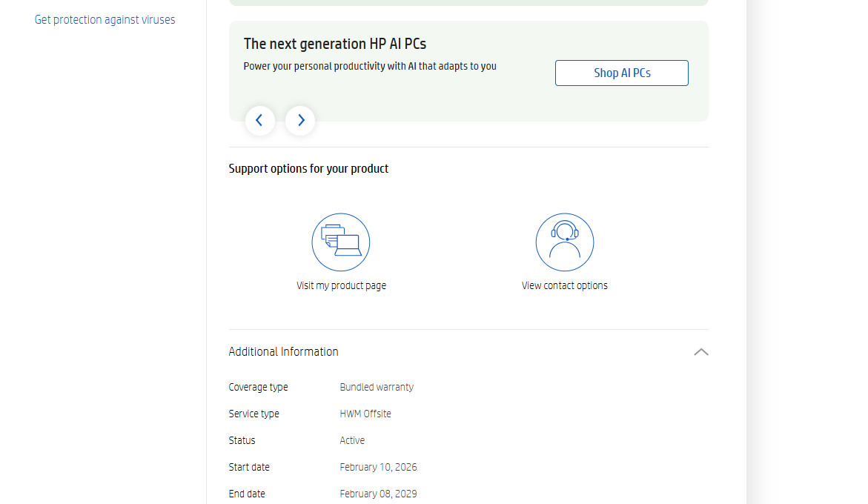
Task: Click the printer and laptop product icon
Action: pyautogui.click(x=341, y=242)
